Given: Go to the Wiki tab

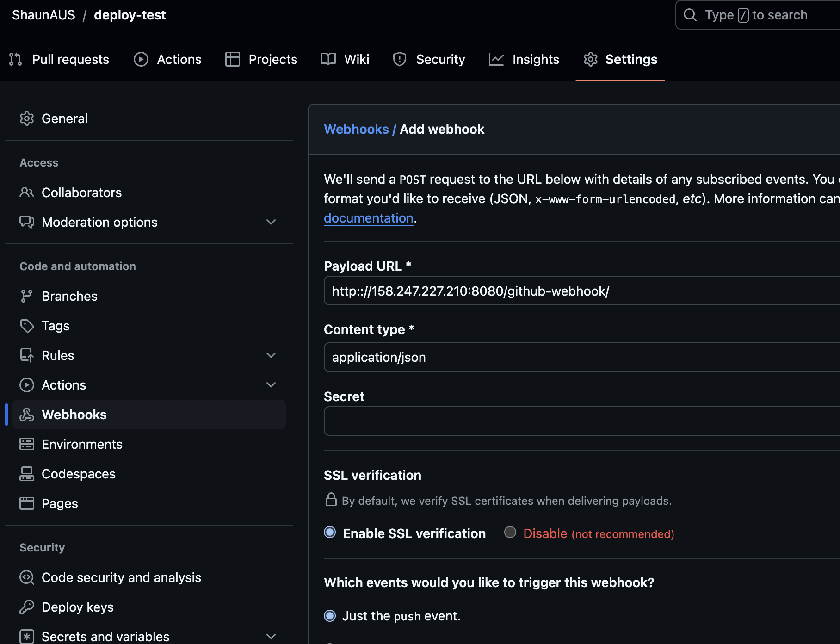Looking at the screenshot, I should (x=345, y=59).
